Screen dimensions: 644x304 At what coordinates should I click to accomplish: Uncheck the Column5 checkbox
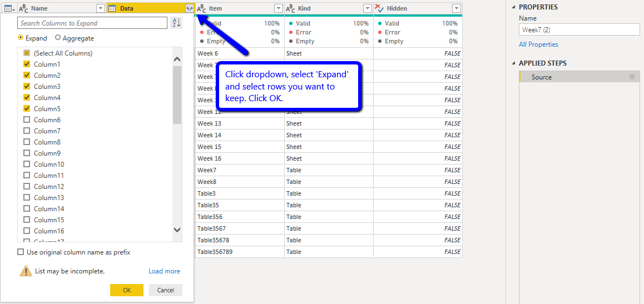(27, 108)
